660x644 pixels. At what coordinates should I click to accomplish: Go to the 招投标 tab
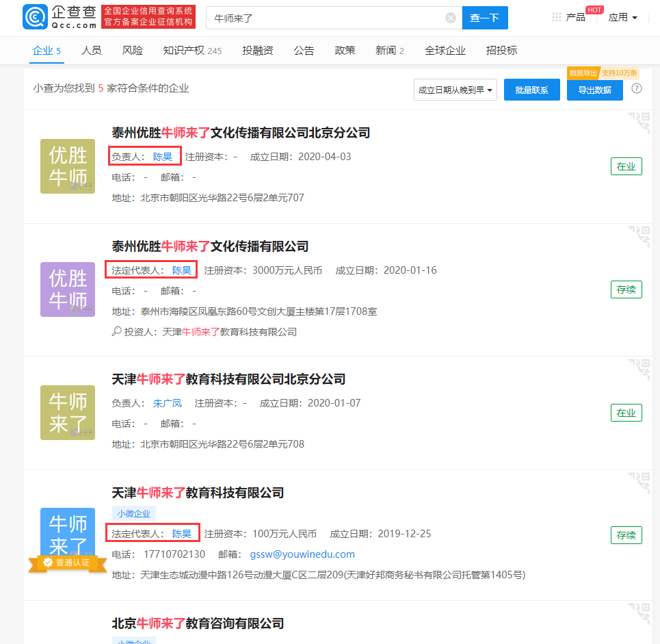click(501, 51)
